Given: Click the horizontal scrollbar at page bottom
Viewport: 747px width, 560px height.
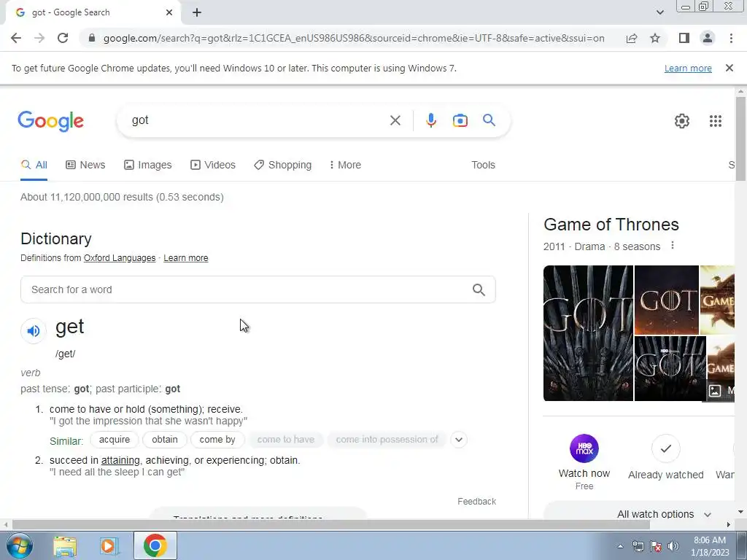Looking at the screenshot, I should (331, 524).
